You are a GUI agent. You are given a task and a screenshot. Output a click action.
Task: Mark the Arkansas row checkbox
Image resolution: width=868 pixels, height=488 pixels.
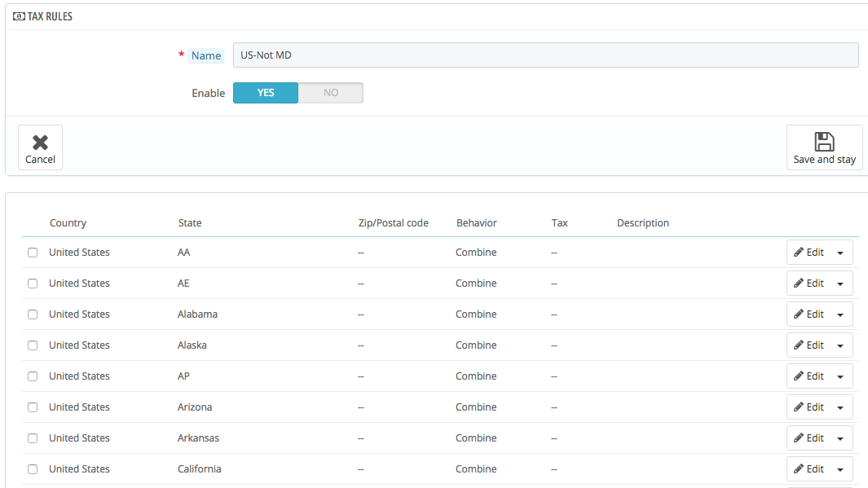coord(33,438)
